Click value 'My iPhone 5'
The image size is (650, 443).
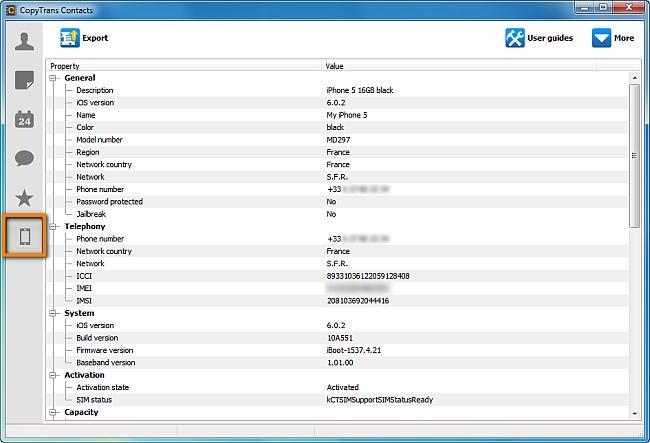click(x=347, y=115)
